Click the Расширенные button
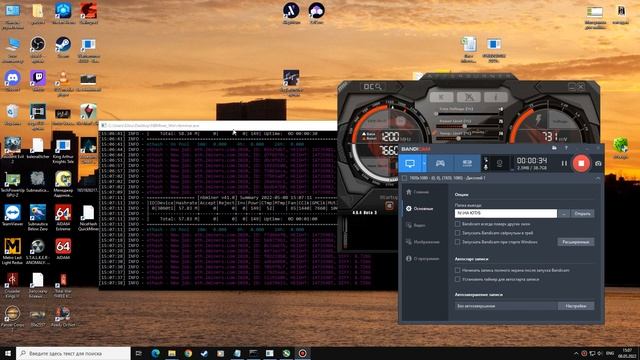This screenshot has width=640, height=360. click(576, 242)
